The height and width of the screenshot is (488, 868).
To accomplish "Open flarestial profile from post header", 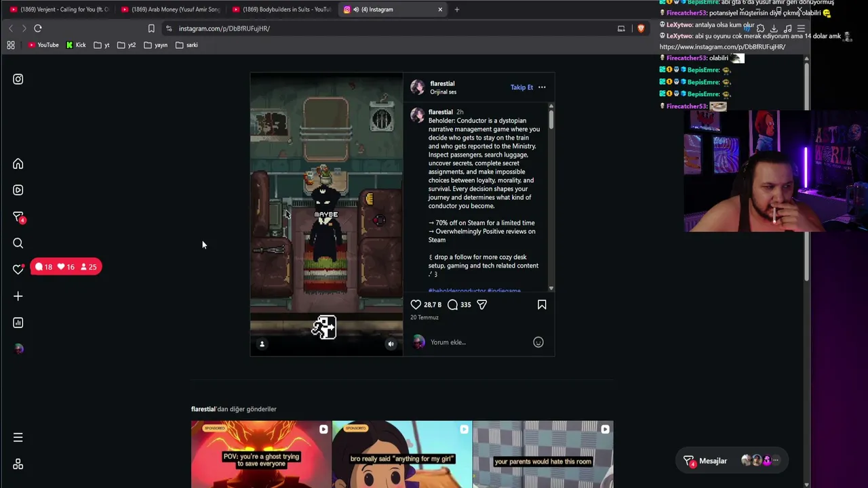I will tap(442, 83).
